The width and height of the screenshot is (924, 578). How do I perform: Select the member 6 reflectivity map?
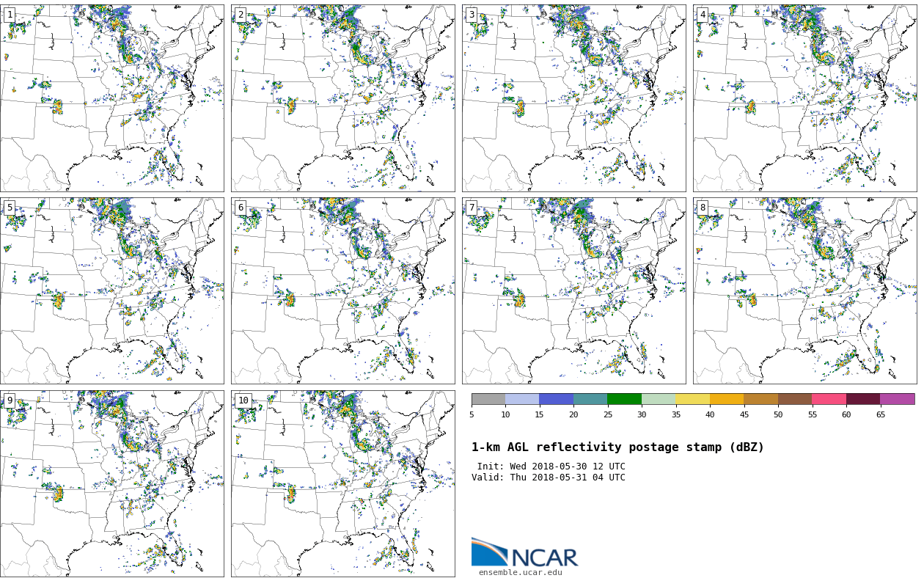(342, 290)
